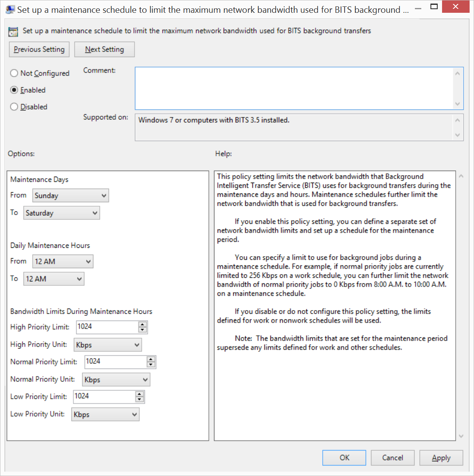Open the High Priority Unit dropdown

(x=107, y=345)
